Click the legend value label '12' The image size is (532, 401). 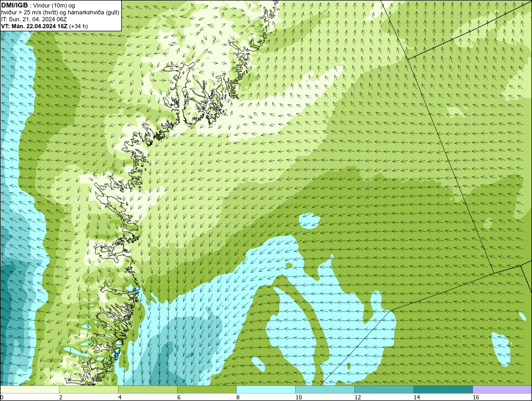coord(358,397)
